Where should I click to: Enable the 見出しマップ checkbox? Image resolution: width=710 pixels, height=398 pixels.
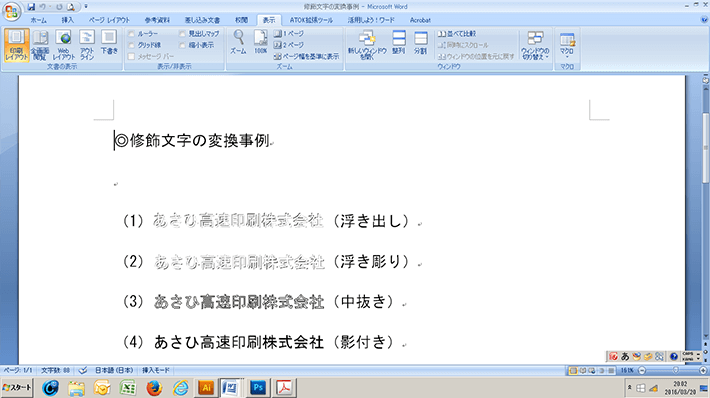tap(182, 34)
